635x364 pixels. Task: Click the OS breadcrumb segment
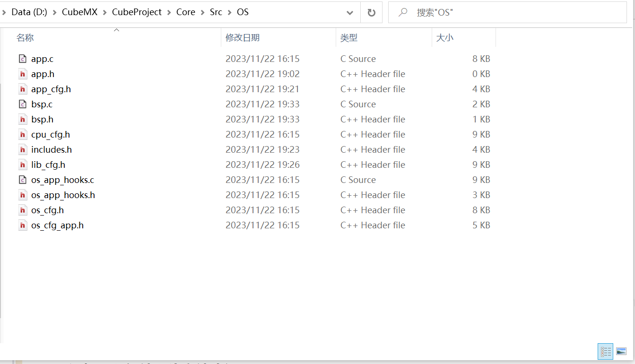pyautogui.click(x=243, y=12)
